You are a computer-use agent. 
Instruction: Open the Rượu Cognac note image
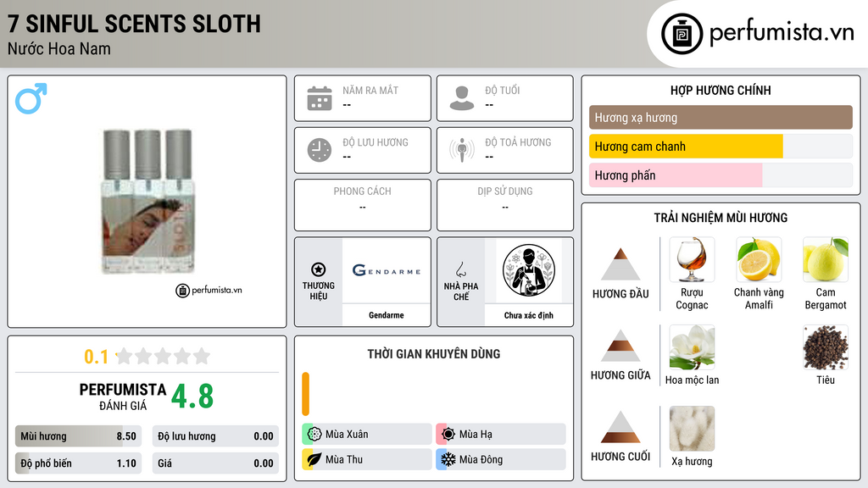pyautogui.click(x=692, y=260)
